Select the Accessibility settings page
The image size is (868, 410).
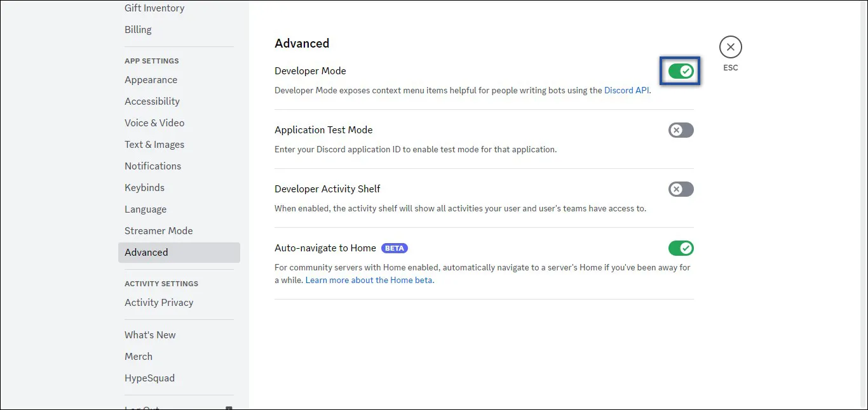152,101
